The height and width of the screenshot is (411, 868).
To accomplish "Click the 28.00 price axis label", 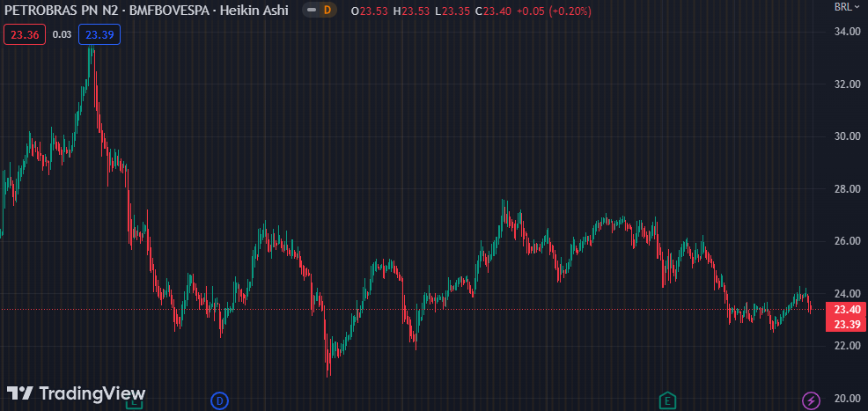I will pos(847,188).
